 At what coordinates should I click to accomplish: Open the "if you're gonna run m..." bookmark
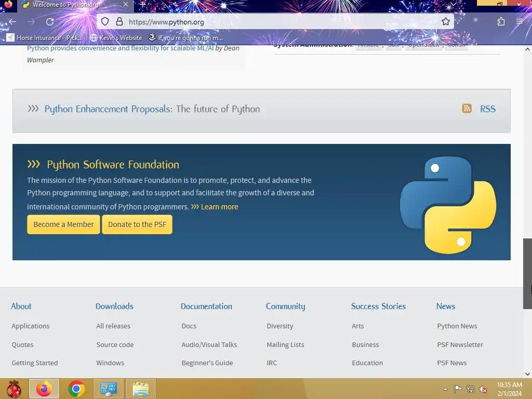(x=185, y=37)
